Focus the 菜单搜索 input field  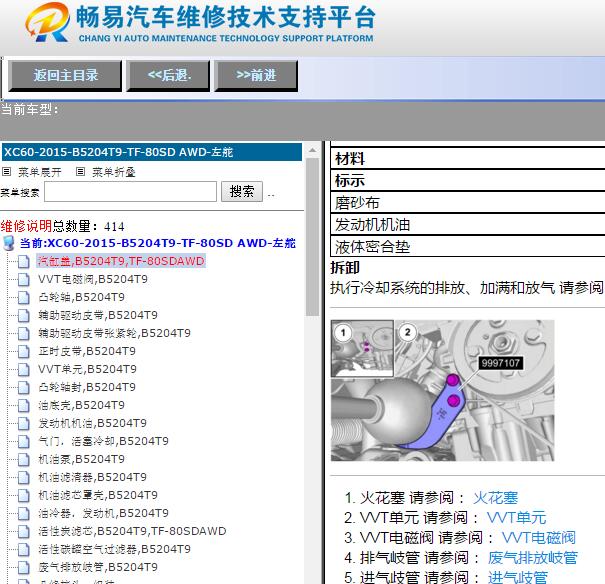(x=130, y=191)
